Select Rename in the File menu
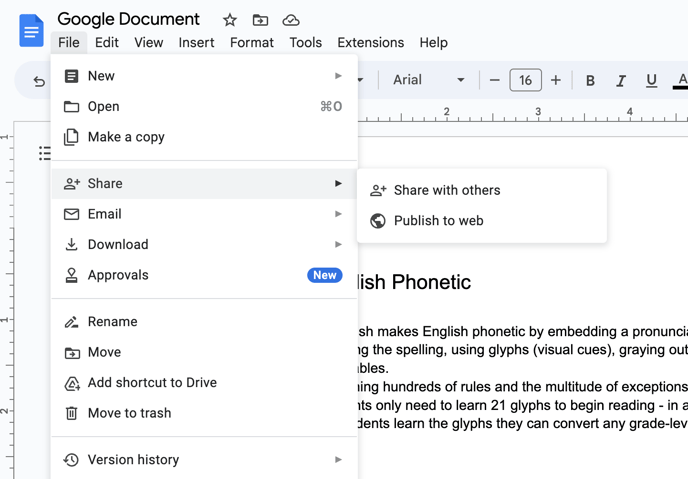 click(204, 322)
